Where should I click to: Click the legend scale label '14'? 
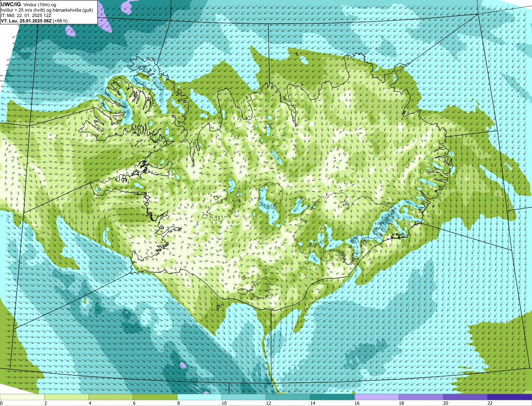click(313, 403)
